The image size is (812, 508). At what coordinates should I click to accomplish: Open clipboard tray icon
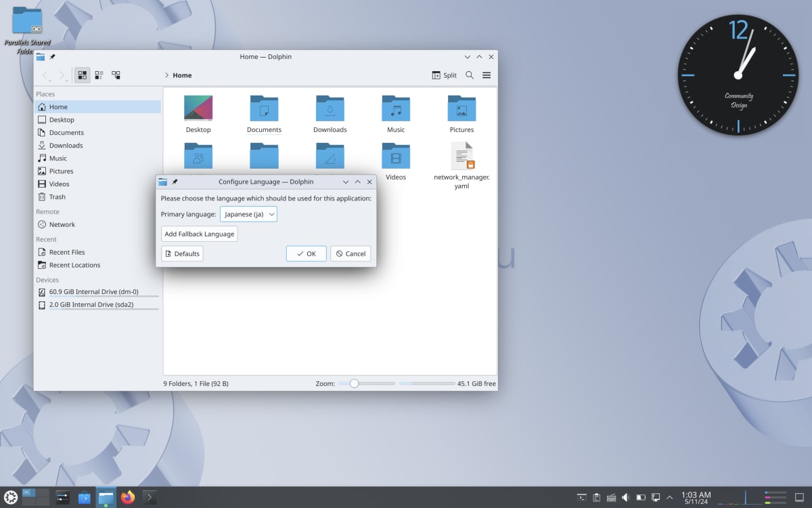pos(596,497)
